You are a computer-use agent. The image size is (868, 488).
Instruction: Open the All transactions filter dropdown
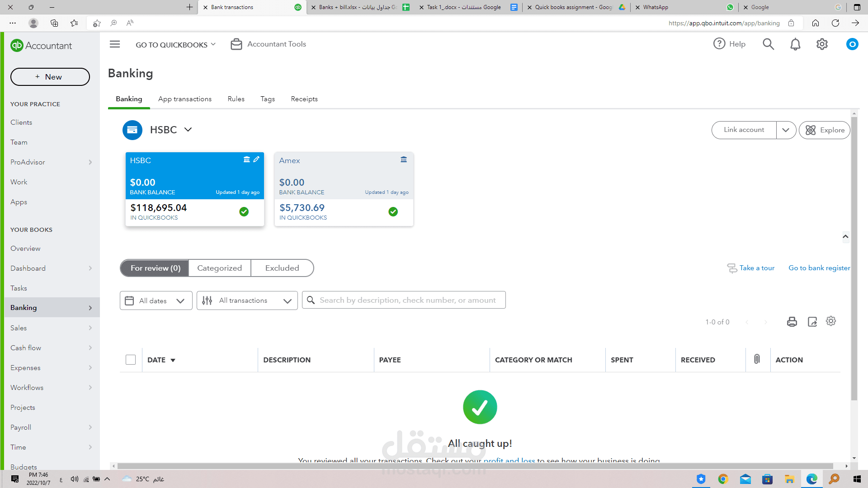tap(247, 300)
